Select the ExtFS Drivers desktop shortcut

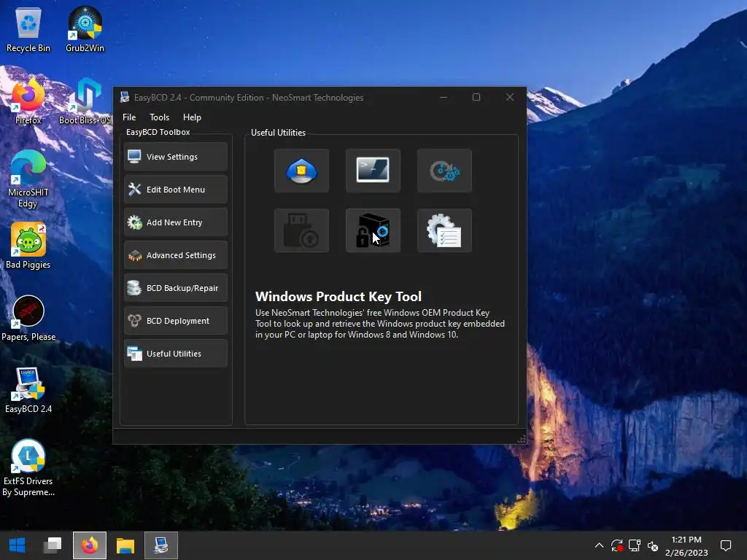28,467
